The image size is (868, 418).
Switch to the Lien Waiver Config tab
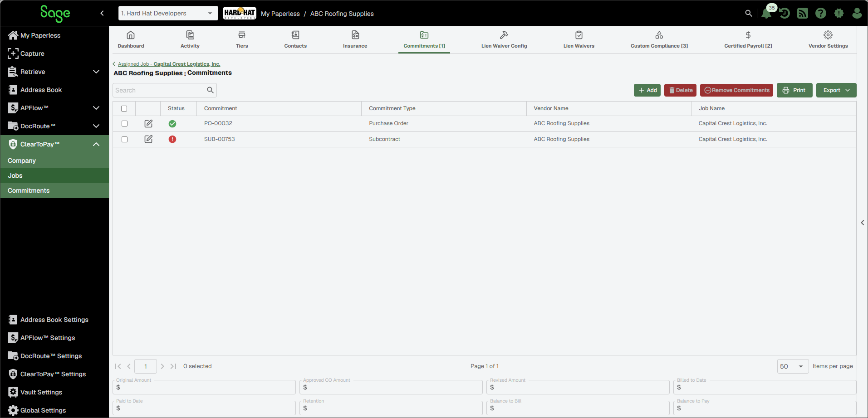tap(504, 40)
